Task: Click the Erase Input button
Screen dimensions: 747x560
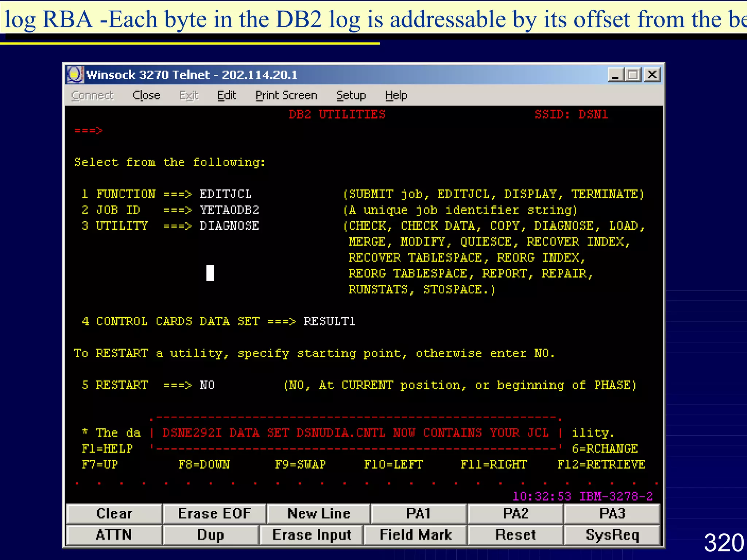Action: pyautogui.click(x=311, y=535)
